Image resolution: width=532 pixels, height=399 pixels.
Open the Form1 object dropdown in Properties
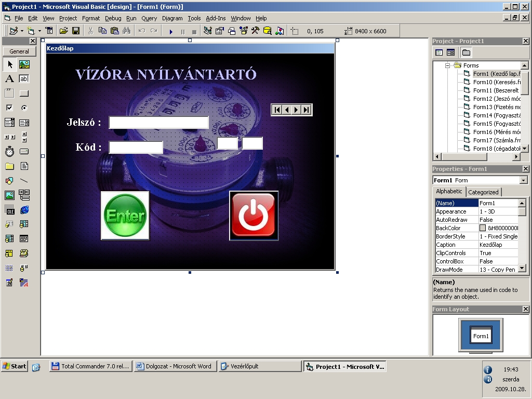524,180
